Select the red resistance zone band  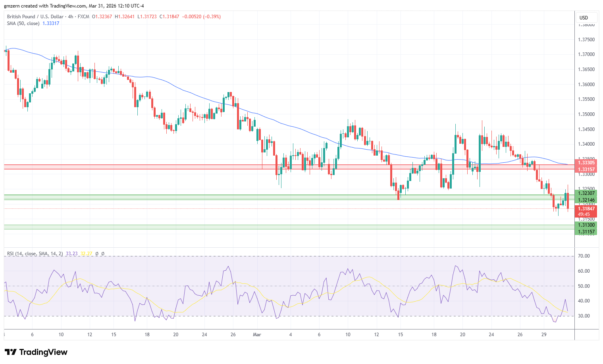289,167
